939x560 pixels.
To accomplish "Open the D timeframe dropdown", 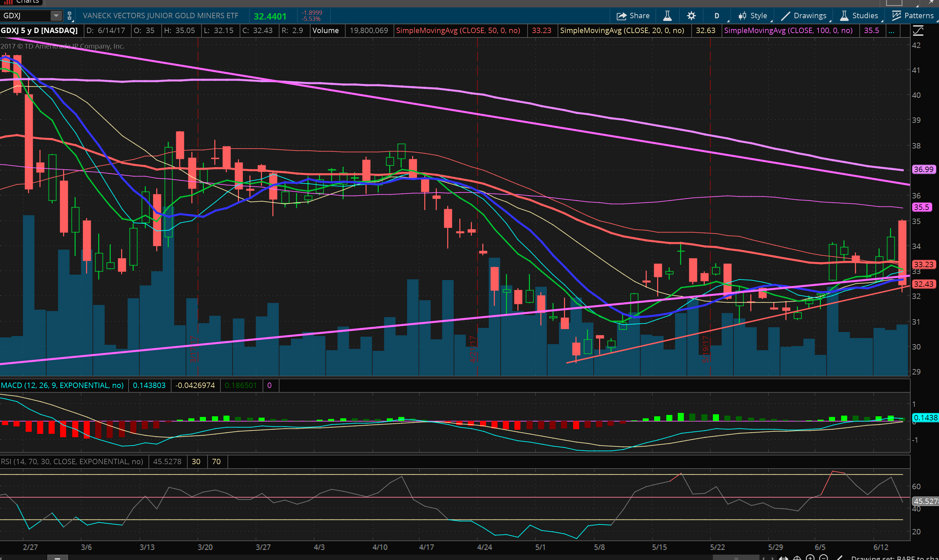I will point(717,16).
